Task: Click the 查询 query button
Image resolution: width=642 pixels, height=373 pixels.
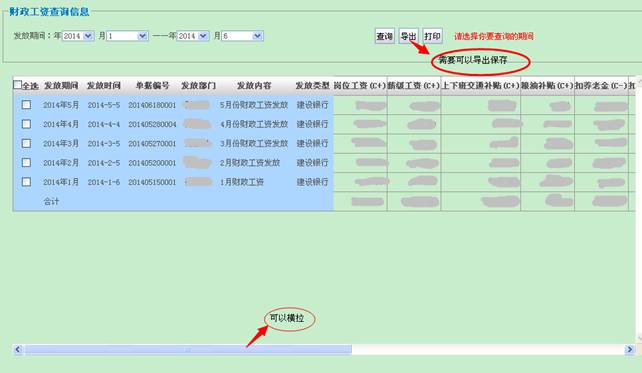Action: [384, 36]
